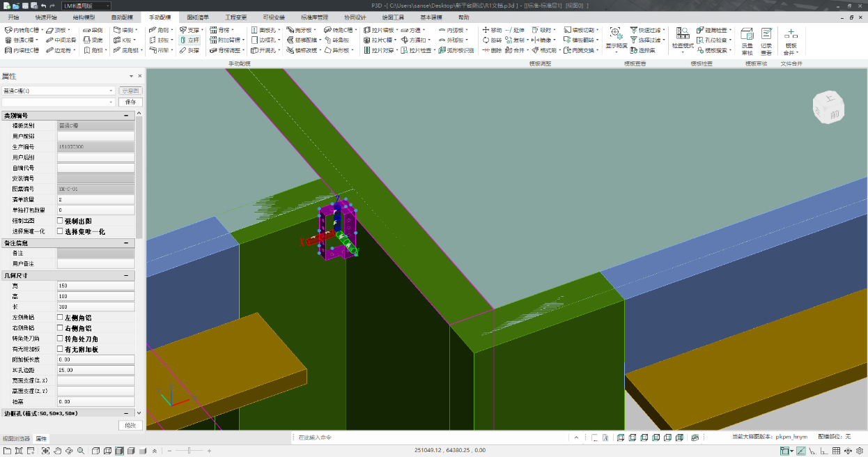Open the 图纸清单 ribbon tab
Image resolution: width=868 pixels, height=457 pixels.
[199, 17]
